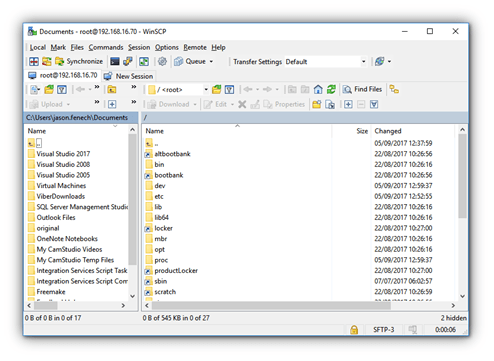Expand the chevron overflow next to Upload
The height and width of the screenshot is (361, 494).
(97, 102)
